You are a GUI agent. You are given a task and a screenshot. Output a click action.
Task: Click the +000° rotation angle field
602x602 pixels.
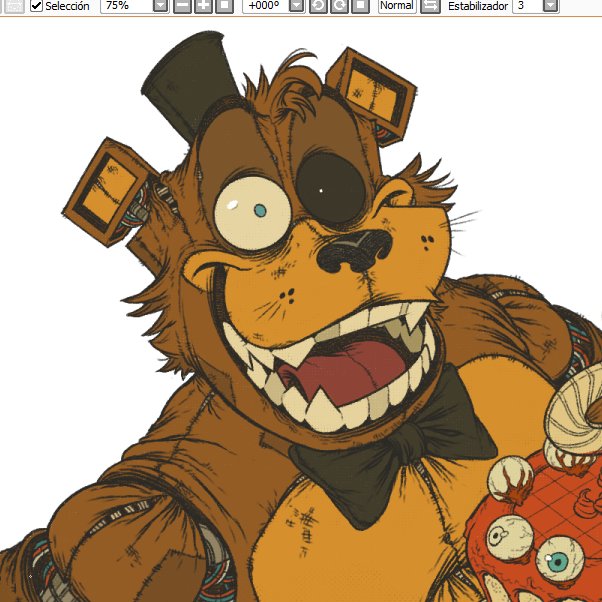click(x=265, y=6)
